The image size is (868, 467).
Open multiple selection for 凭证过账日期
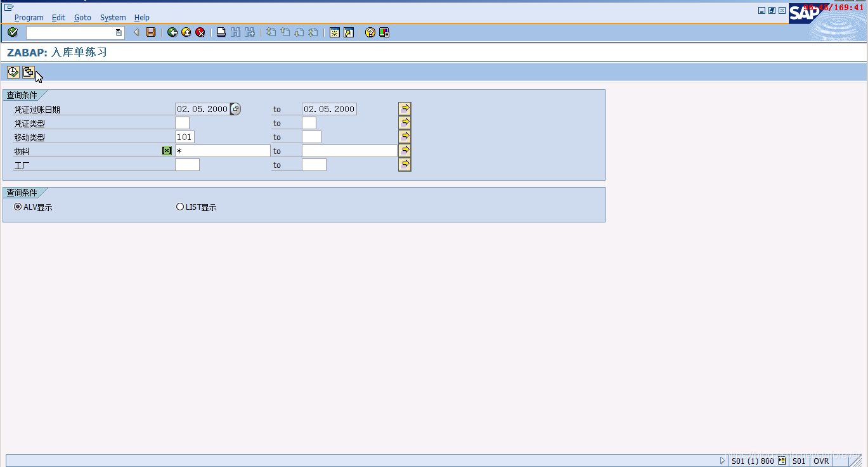405,108
